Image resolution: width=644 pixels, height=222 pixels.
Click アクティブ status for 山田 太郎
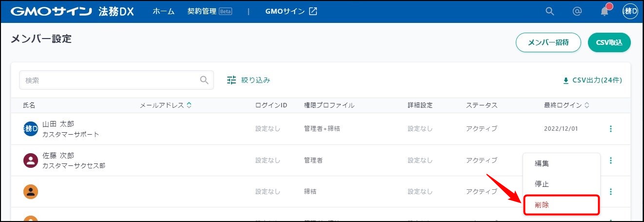click(x=482, y=129)
